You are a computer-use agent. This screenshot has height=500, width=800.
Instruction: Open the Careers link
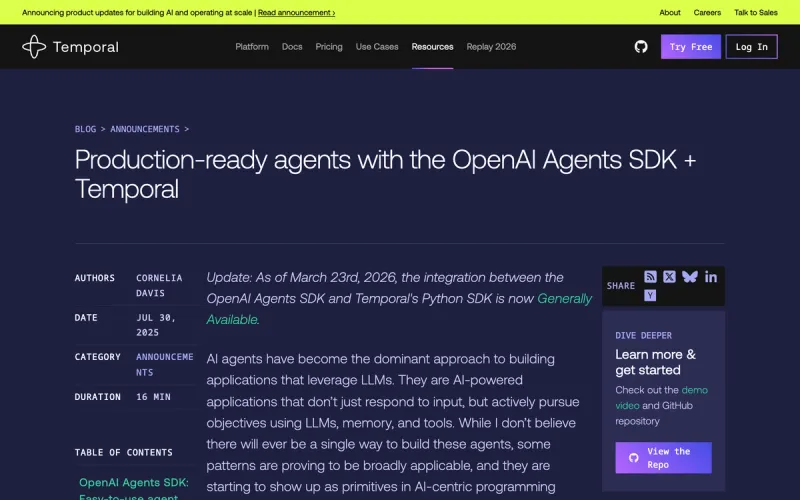pos(707,12)
